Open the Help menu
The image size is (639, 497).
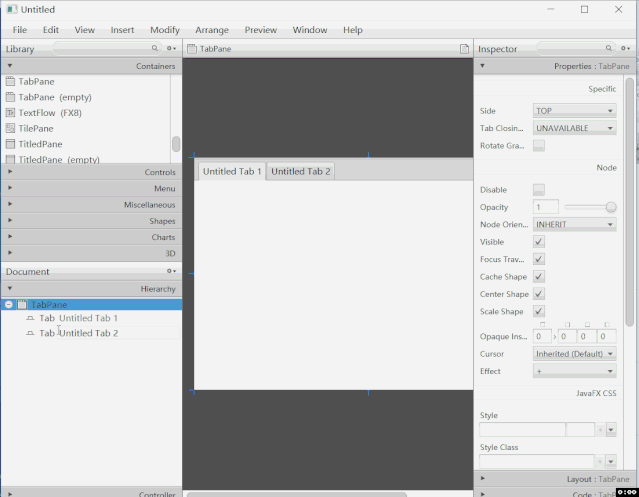tap(353, 30)
